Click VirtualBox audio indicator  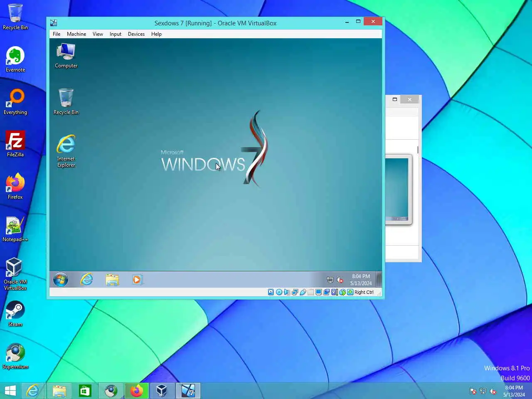[x=287, y=292]
